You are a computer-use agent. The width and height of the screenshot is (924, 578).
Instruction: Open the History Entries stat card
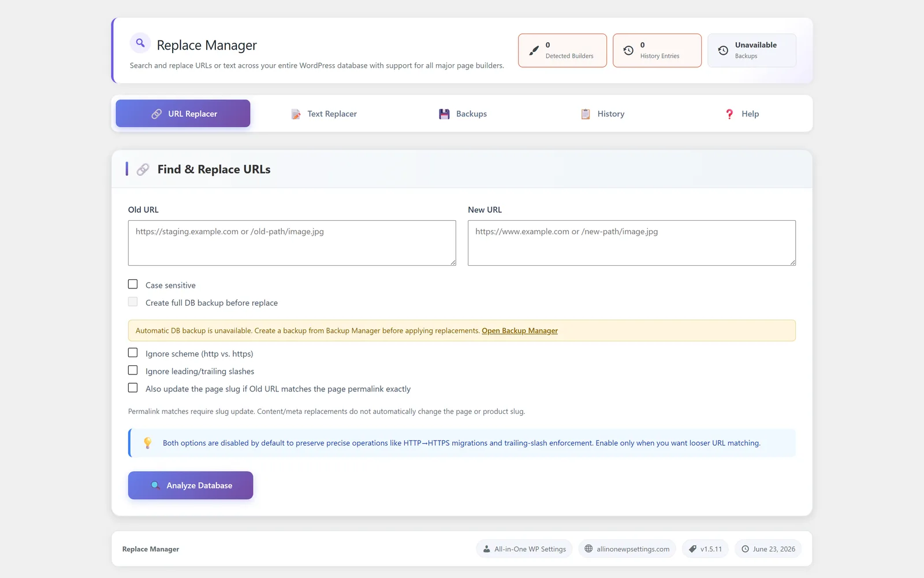coord(657,50)
